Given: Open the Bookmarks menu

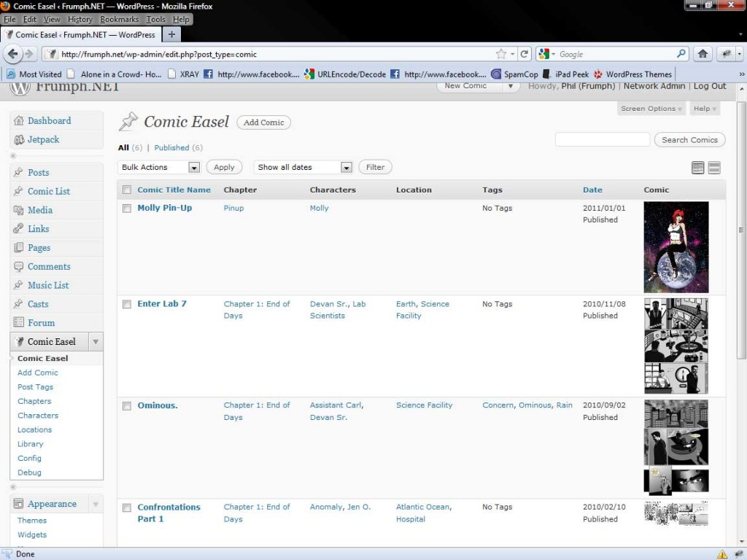Looking at the screenshot, I should tap(120, 20).
